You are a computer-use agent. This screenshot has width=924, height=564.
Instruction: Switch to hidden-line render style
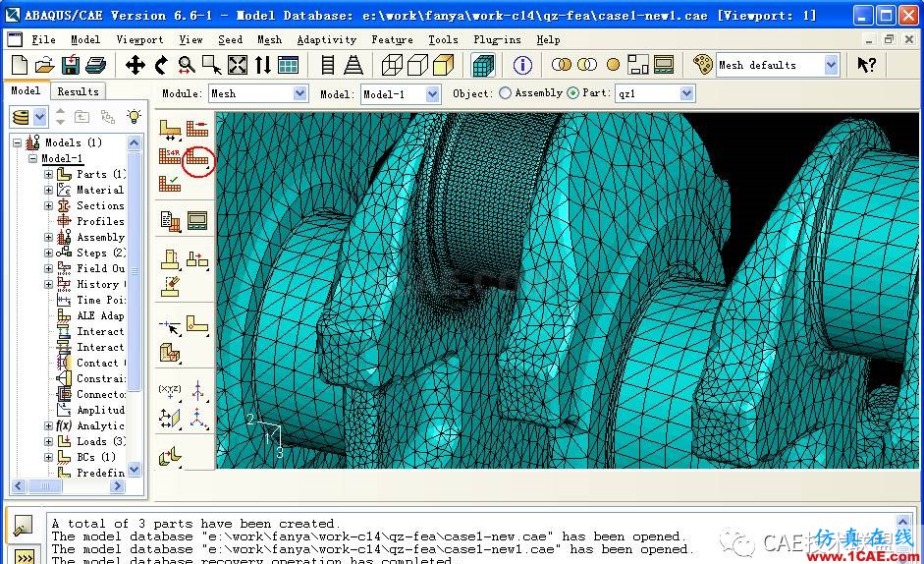click(x=417, y=65)
